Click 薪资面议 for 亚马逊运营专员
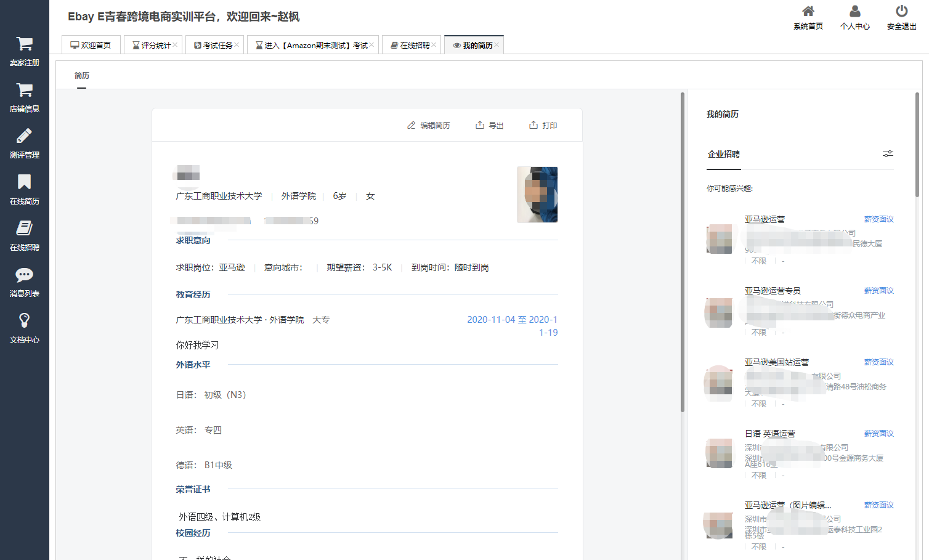Viewport: 929px width, 560px height. click(x=879, y=291)
